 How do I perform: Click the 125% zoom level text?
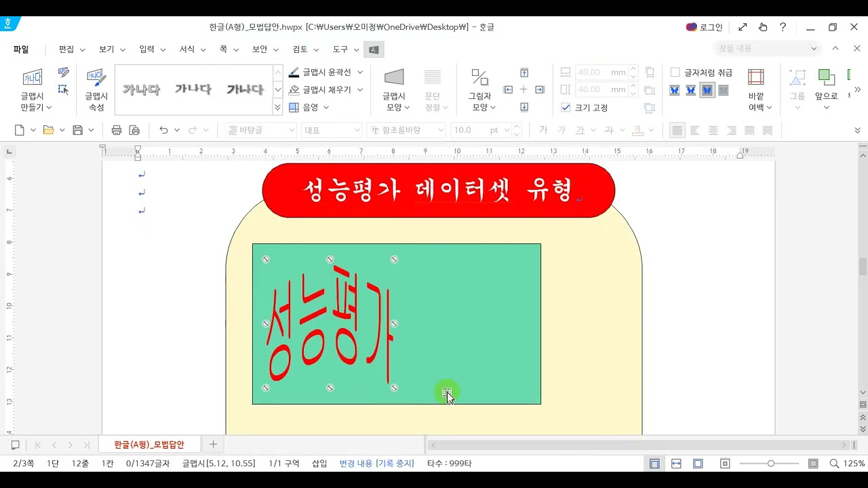(x=854, y=464)
